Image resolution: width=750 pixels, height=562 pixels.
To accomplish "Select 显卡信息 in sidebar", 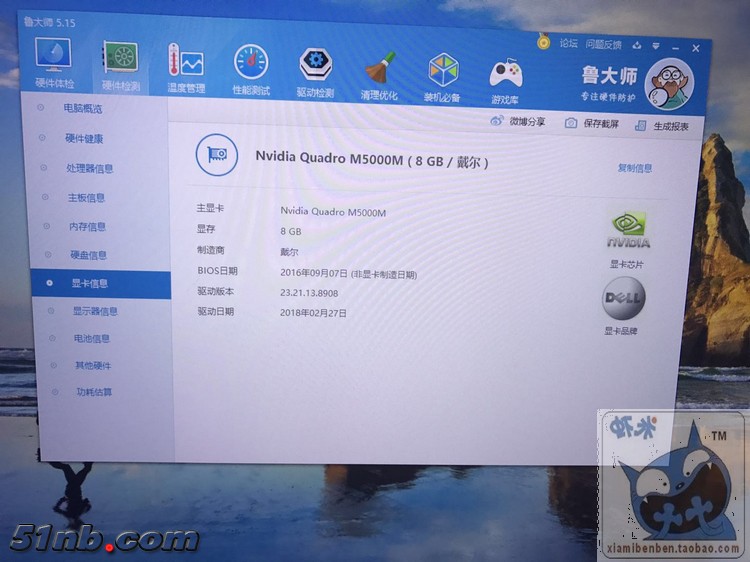I will click(x=101, y=284).
